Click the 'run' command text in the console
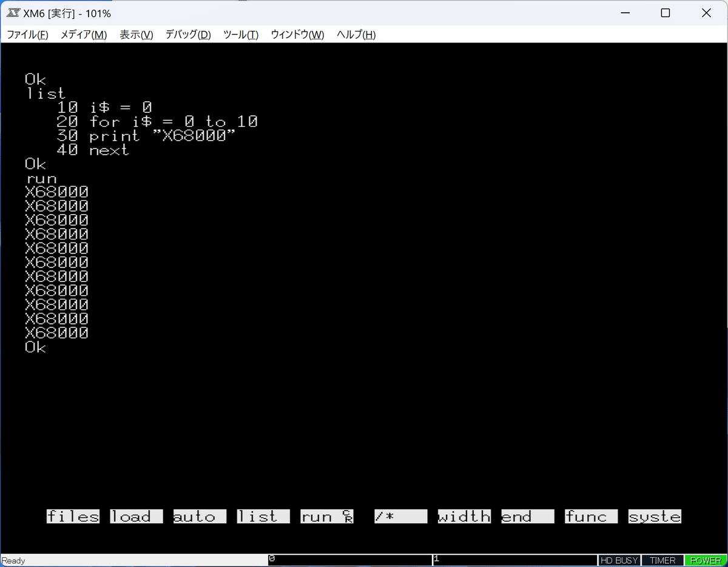 click(41, 179)
